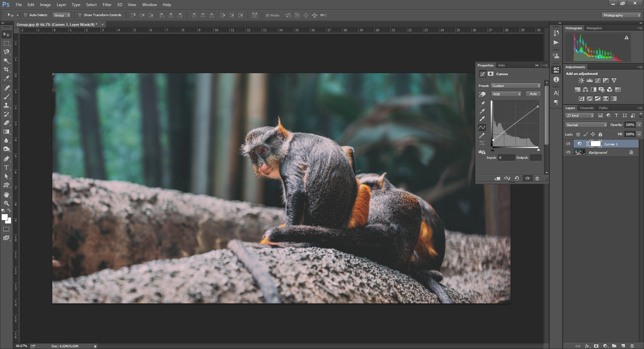Select the Curves 1 layer mask thumbnail

(596, 144)
